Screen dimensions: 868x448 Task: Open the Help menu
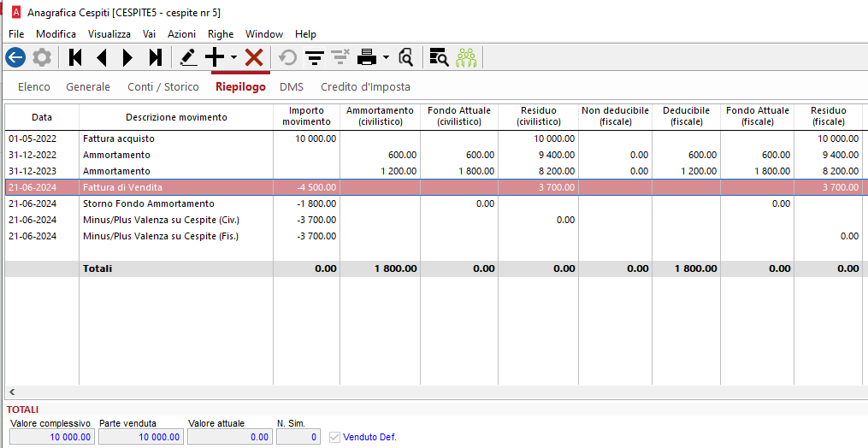click(305, 34)
